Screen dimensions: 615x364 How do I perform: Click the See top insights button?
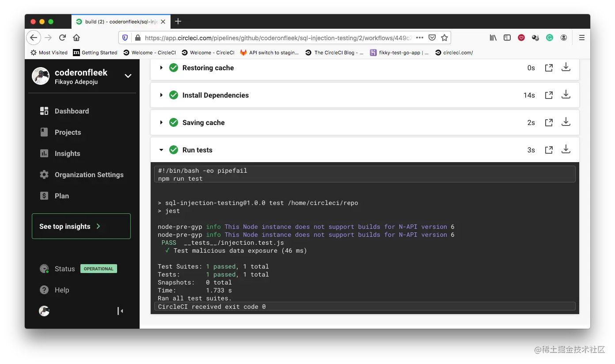coord(81,226)
